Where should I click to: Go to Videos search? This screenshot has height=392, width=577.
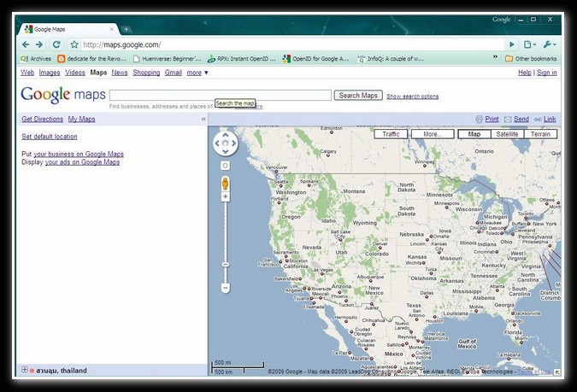[75, 73]
